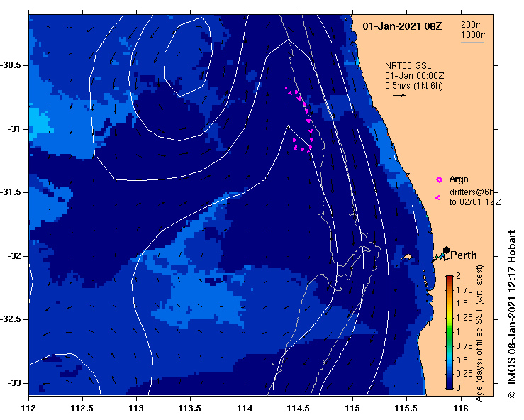Click the longitude tick label 113
The height and width of the screenshot is (420, 524).
[137, 409]
